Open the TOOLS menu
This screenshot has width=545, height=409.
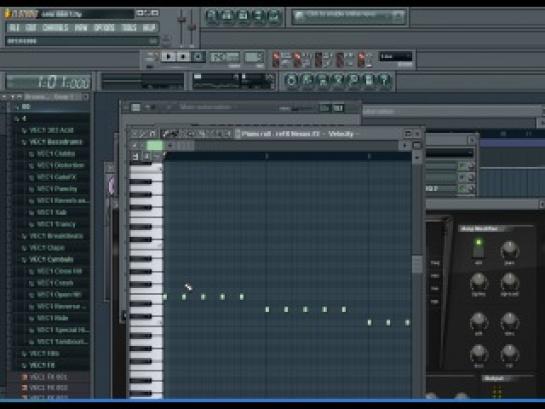pyautogui.click(x=129, y=27)
